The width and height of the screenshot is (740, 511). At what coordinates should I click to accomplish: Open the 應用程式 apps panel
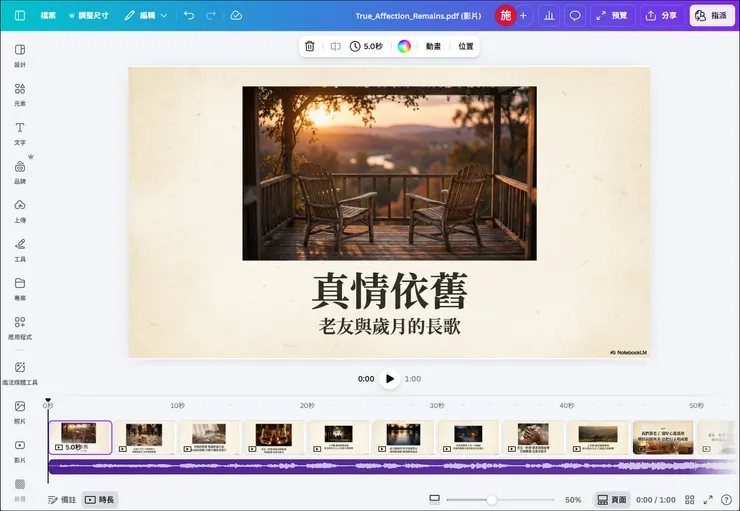[x=20, y=328]
